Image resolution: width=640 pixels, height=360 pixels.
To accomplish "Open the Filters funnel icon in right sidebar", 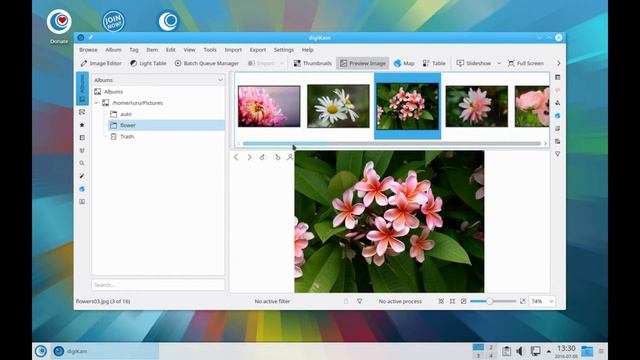I will [558, 154].
